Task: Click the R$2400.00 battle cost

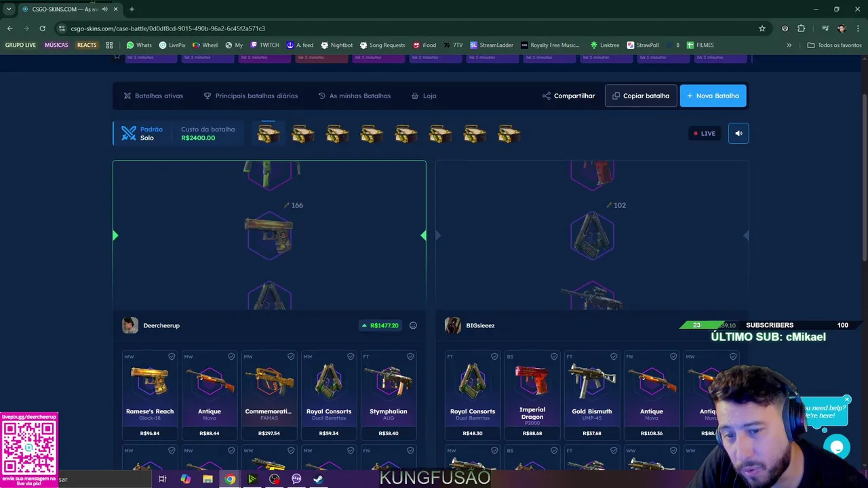Action: (198, 138)
